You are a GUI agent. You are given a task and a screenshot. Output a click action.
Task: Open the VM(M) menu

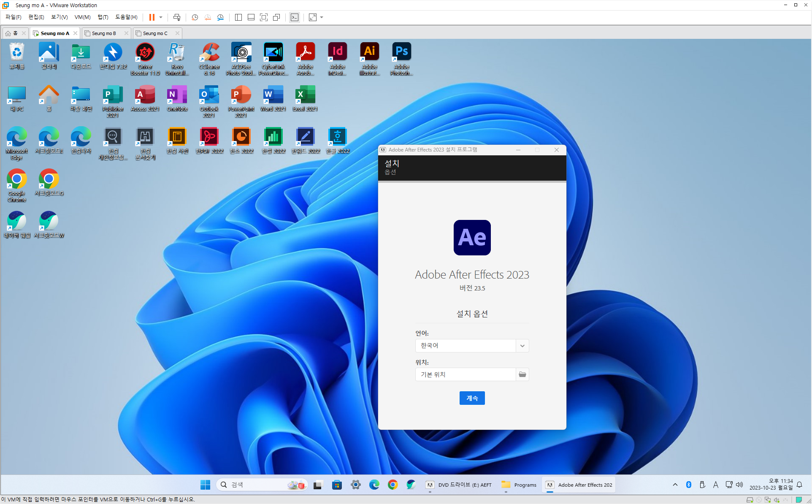point(82,17)
